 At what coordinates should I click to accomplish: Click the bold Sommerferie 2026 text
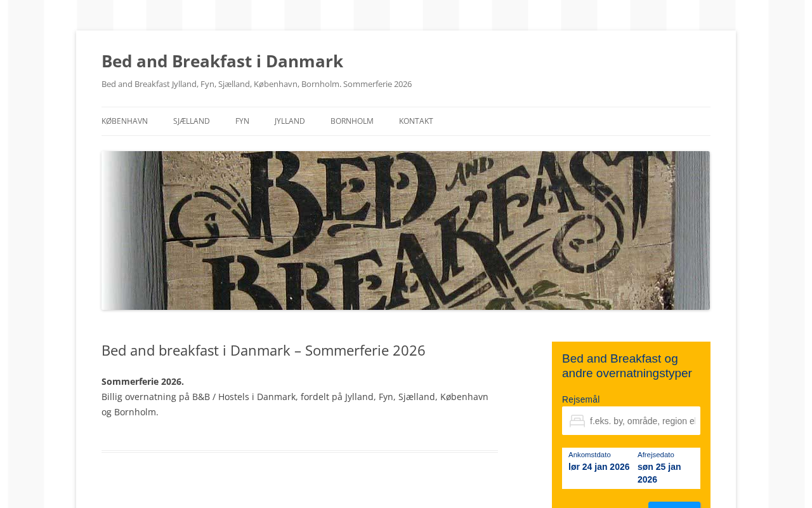[x=143, y=382]
